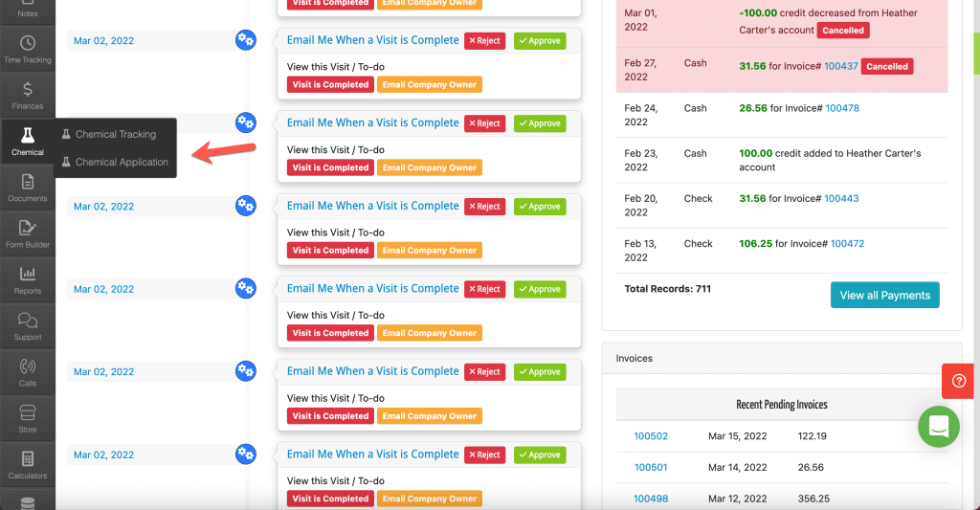Click the 106.25 amount for invoice 100472
This screenshot has height=510, width=980.
tap(756, 243)
